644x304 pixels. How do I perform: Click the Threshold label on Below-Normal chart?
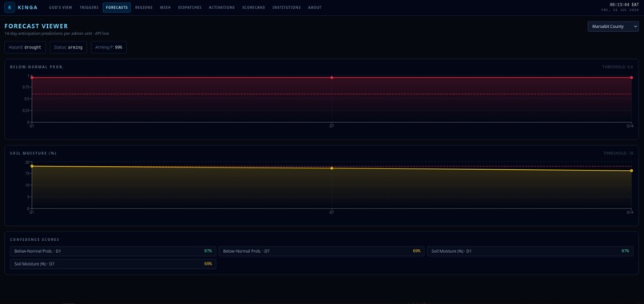pyautogui.click(x=618, y=67)
